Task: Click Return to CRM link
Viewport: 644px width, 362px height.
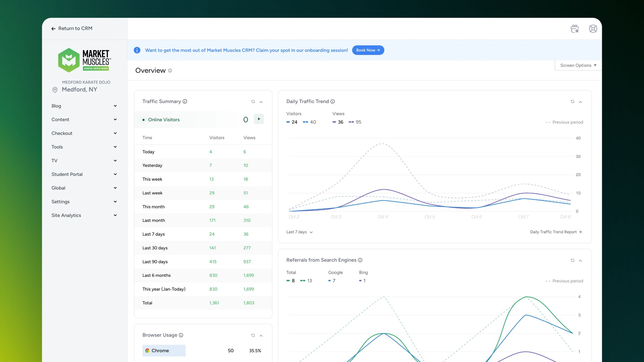Action: [72, 28]
